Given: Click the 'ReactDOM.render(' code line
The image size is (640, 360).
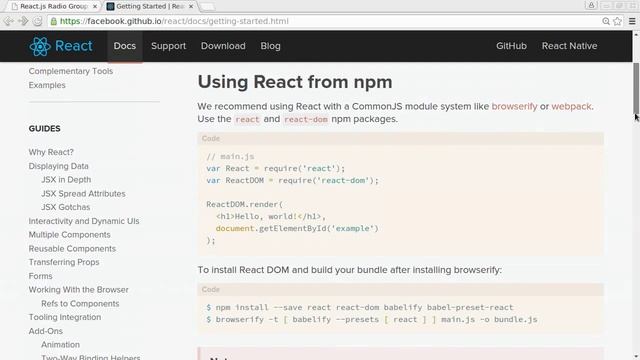Looking at the screenshot, I should click(x=244, y=204).
